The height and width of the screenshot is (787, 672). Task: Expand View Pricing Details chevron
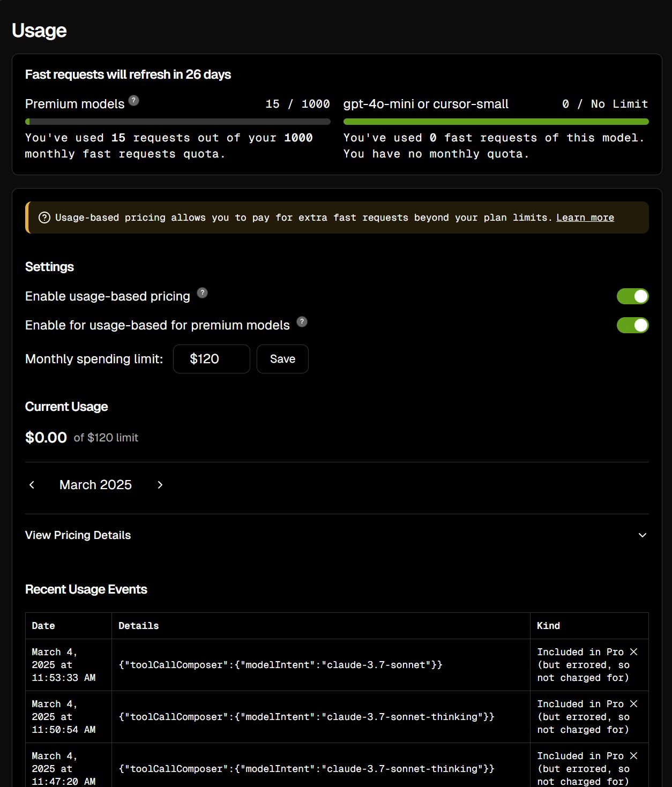click(x=643, y=535)
